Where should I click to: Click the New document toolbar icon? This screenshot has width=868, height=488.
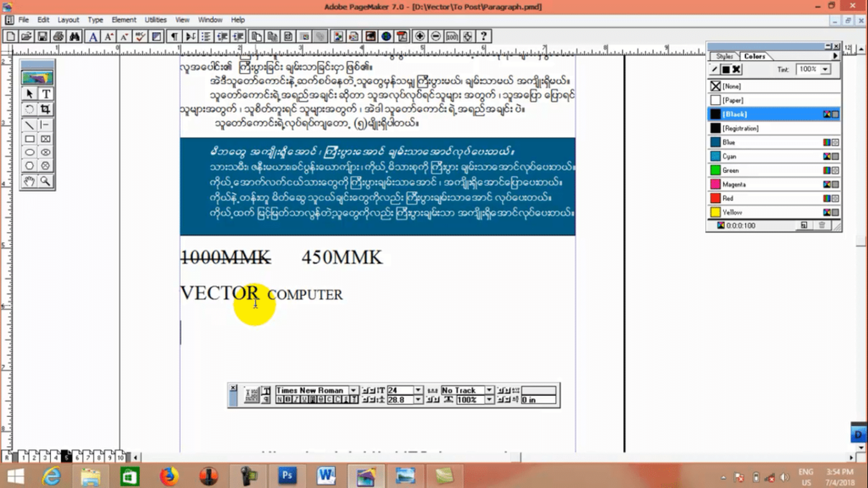pyautogui.click(x=10, y=36)
